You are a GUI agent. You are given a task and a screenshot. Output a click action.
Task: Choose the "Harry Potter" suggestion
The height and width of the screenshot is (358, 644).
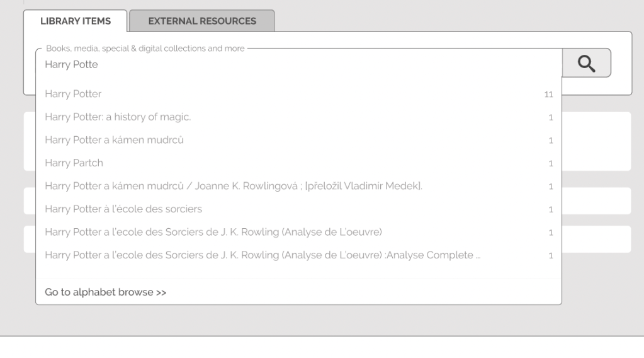pyautogui.click(x=74, y=95)
